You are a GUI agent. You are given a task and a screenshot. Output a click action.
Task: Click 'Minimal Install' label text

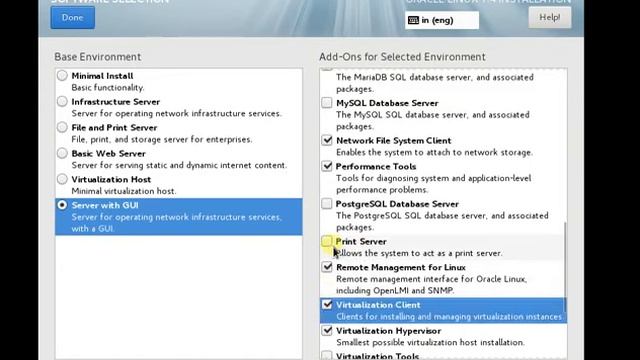(102, 76)
